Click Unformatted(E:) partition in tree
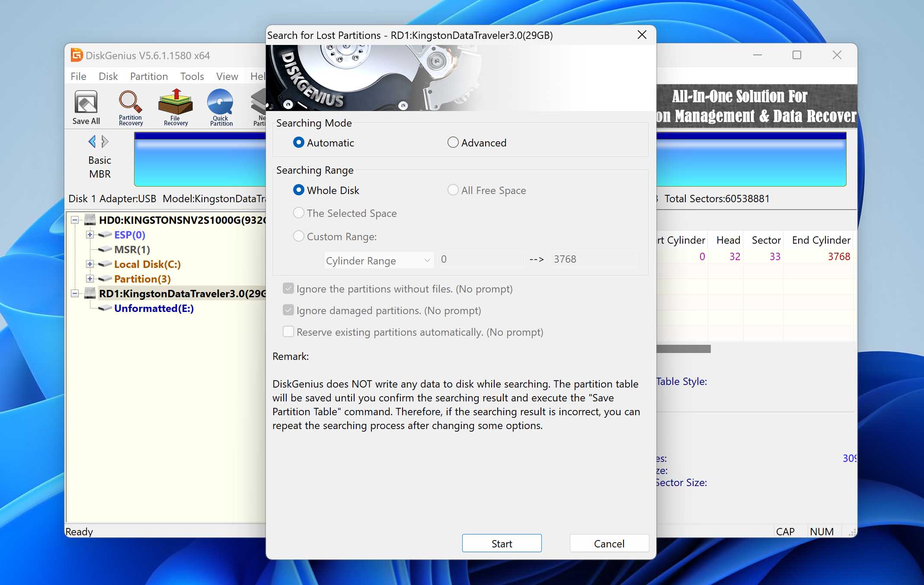This screenshot has height=585, width=924. click(153, 308)
